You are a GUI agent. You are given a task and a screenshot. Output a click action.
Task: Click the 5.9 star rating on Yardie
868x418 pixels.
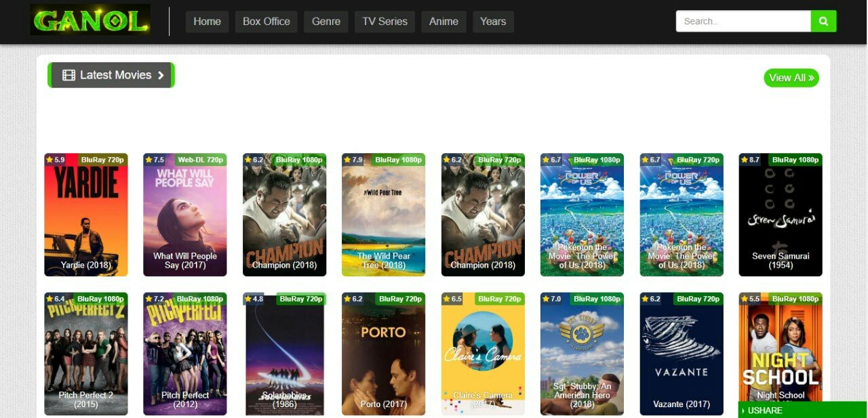[55, 160]
